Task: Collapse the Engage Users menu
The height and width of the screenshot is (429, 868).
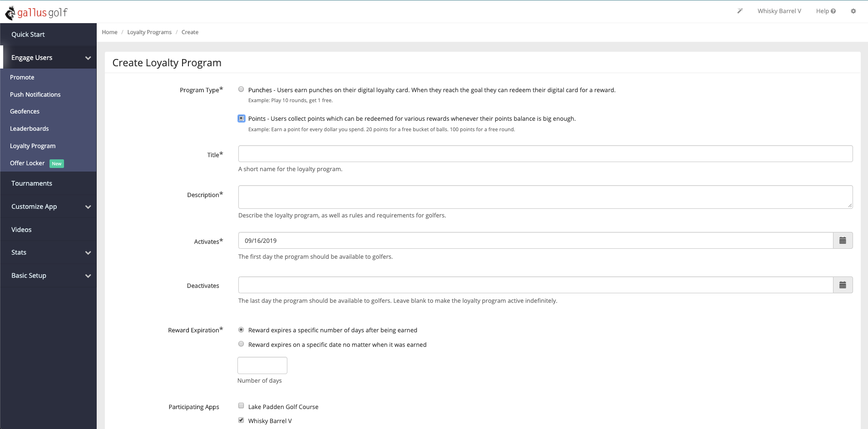Action: 88,58
